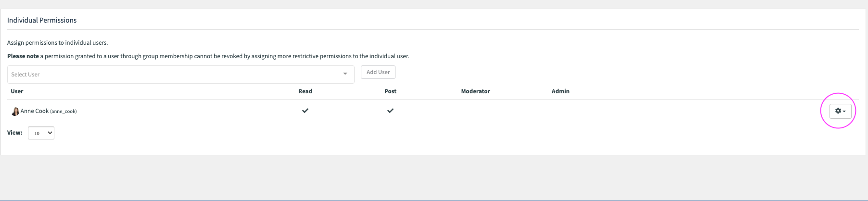This screenshot has height=201, width=868.
Task: Click the Anne Cook user name
Action: click(35, 111)
